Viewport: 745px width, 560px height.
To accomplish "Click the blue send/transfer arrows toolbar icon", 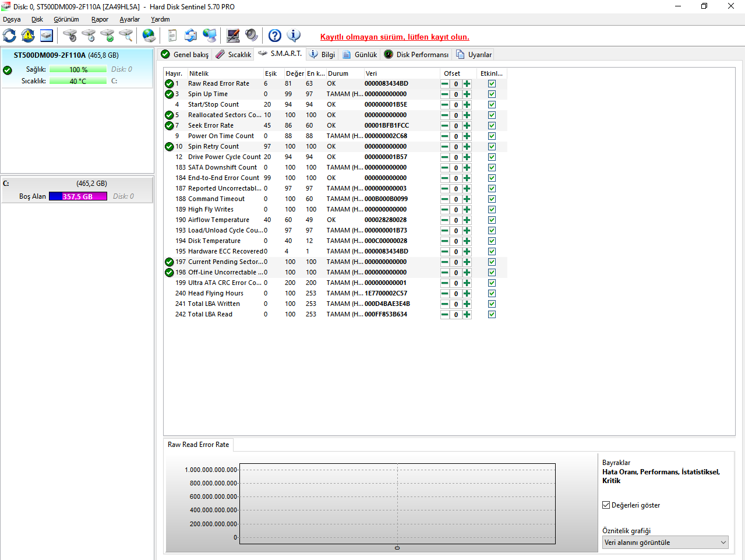I will click(x=190, y=36).
